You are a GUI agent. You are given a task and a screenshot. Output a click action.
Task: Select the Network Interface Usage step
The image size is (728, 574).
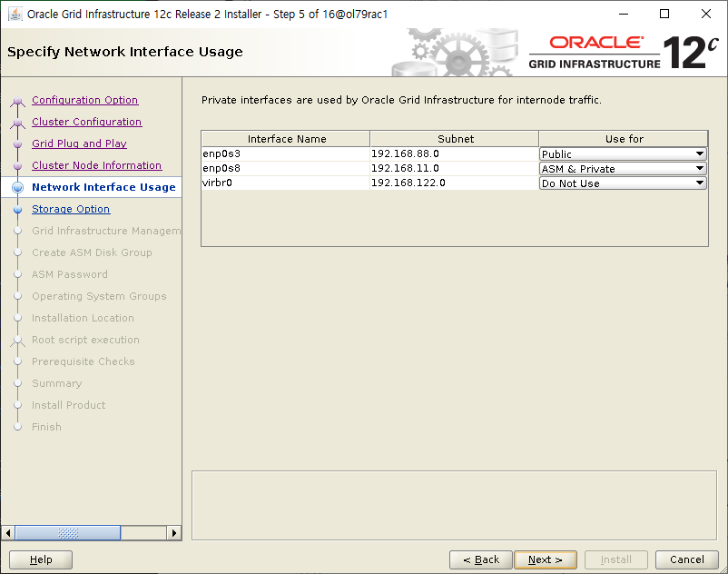(104, 187)
